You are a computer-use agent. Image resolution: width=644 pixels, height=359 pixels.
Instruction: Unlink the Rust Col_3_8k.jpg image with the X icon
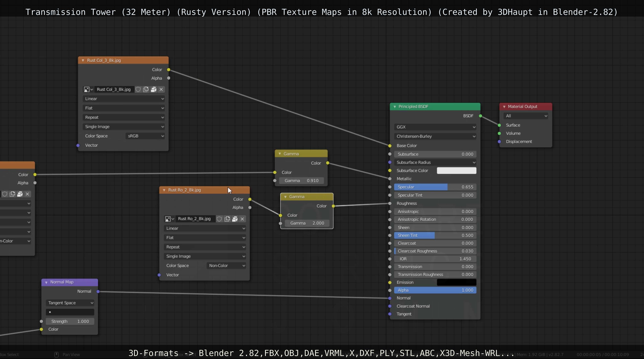pyautogui.click(x=161, y=89)
